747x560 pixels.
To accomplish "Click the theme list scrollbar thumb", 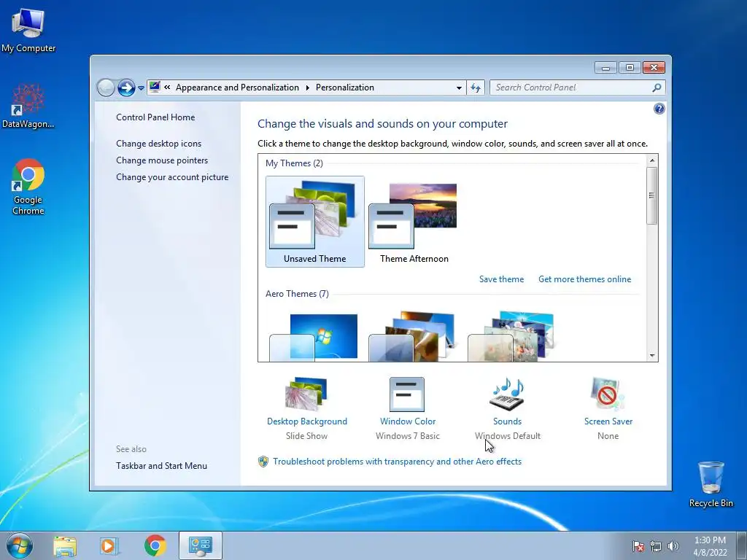I will pos(651,195).
